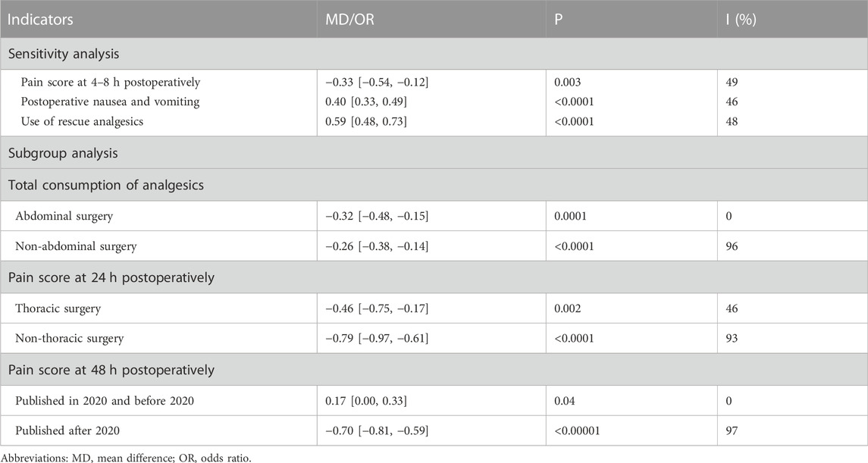Viewport: 868px width, 463px height.
Task: Click Total consumption of analgesics heading
Action: tap(105, 185)
